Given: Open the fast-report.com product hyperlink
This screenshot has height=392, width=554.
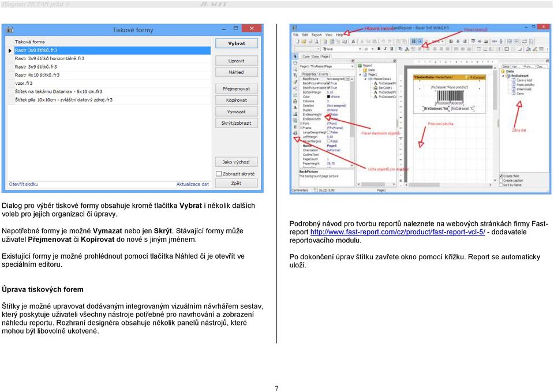Looking at the screenshot, I should pyautogui.click(x=398, y=232).
